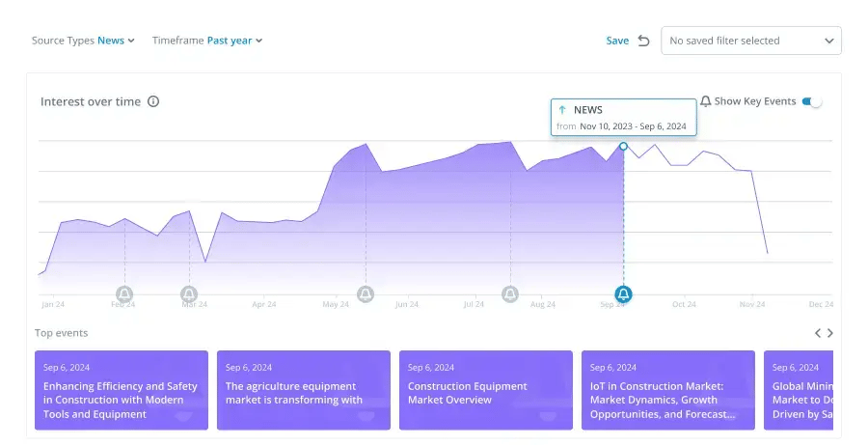Click the bell icon next to Show Key Events
The height and width of the screenshot is (446, 868).
(x=705, y=101)
